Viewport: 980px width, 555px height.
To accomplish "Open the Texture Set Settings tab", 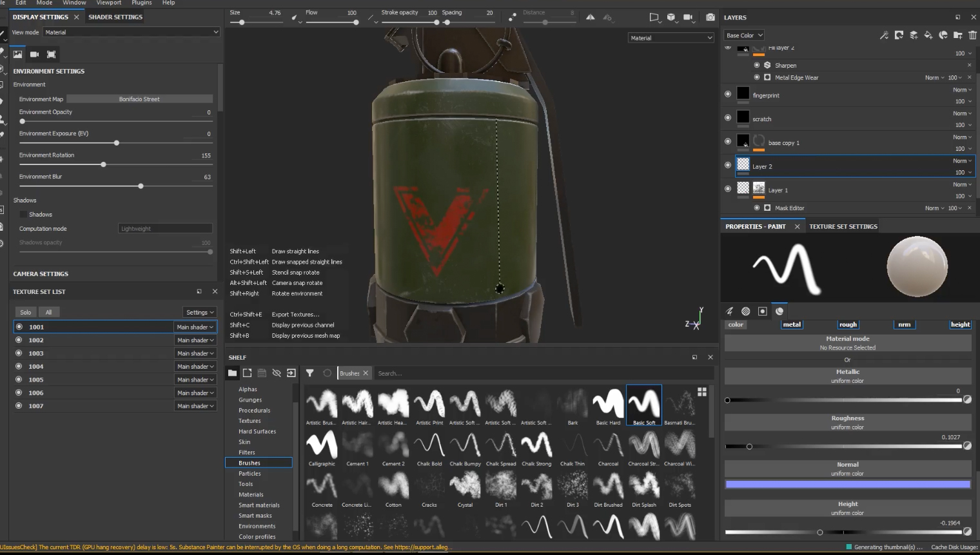I will point(843,227).
